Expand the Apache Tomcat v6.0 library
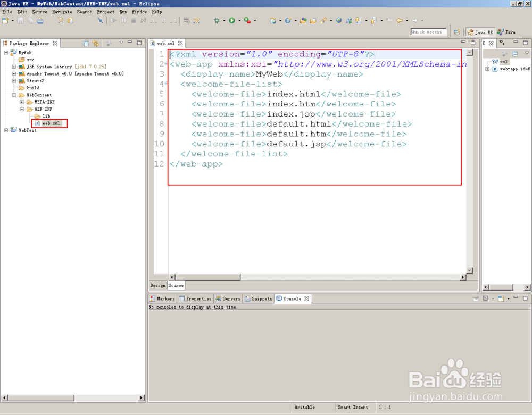 [x=14, y=73]
